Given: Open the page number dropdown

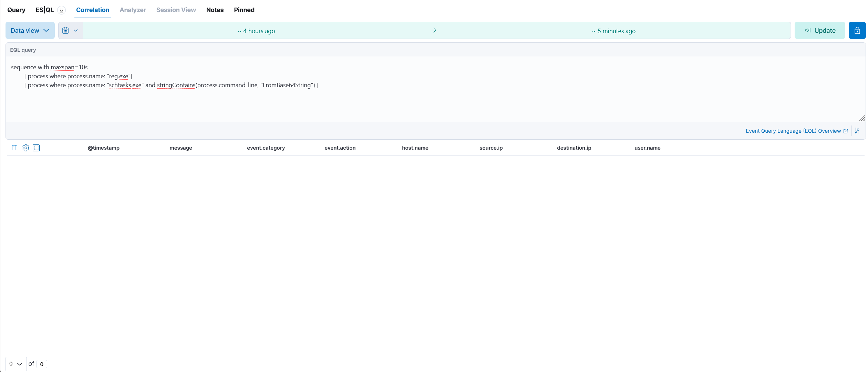Looking at the screenshot, I should coord(16,364).
